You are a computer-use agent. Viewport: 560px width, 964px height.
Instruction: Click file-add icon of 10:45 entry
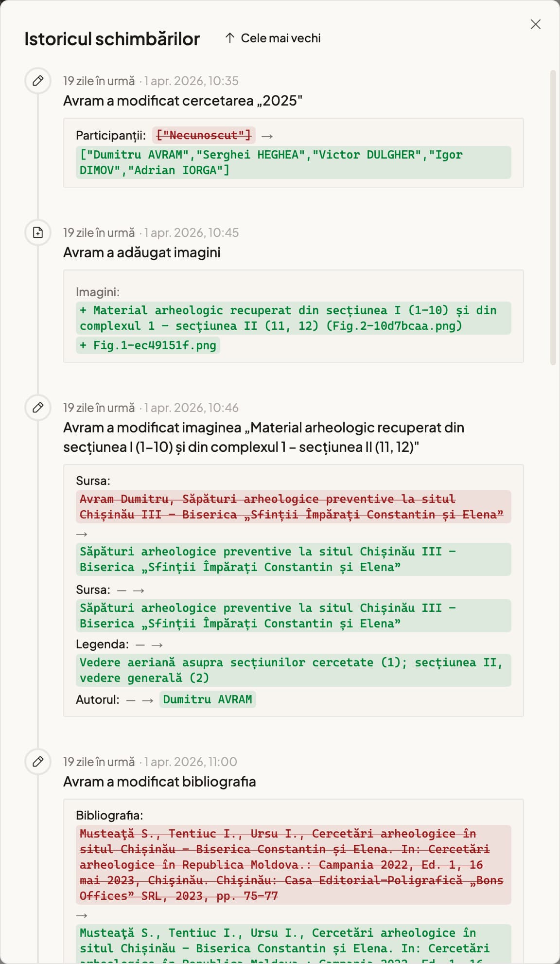click(x=38, y=232)
